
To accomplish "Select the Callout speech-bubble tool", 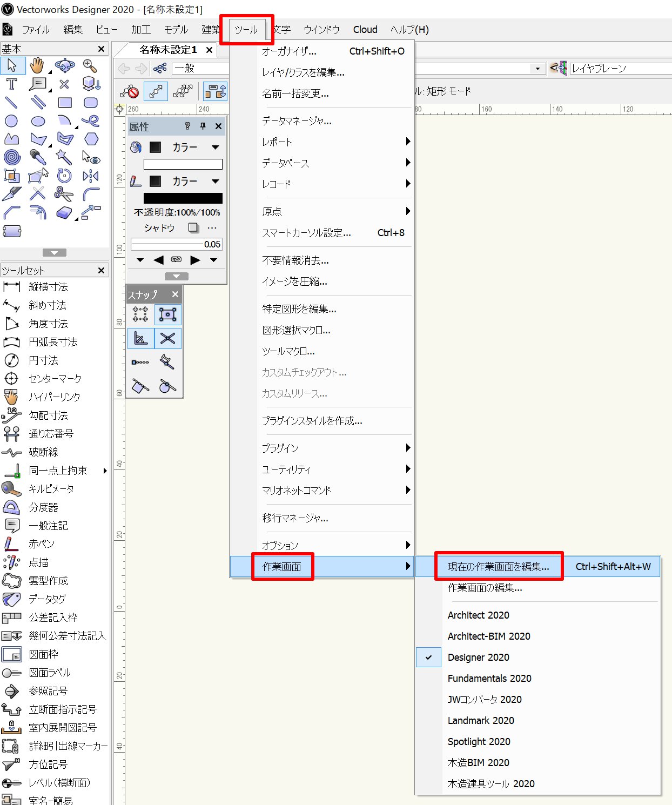I will [37, 84].
